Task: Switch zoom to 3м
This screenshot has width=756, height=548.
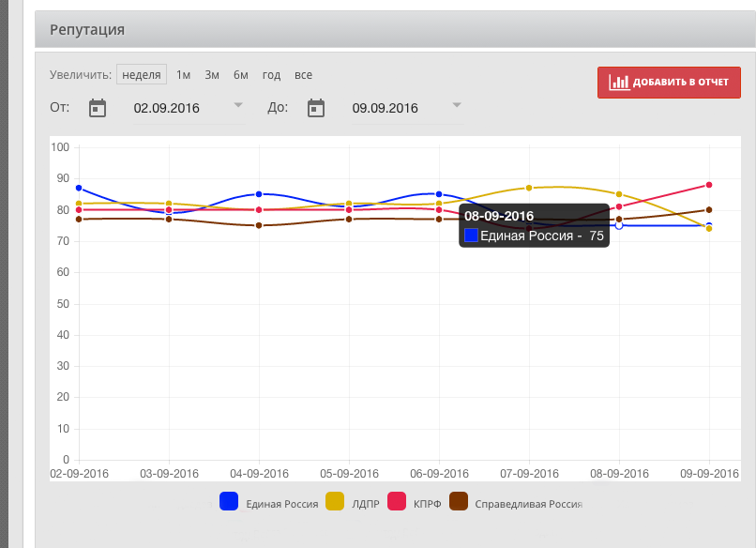Action: pyautogui.click(x=212, y=75)
